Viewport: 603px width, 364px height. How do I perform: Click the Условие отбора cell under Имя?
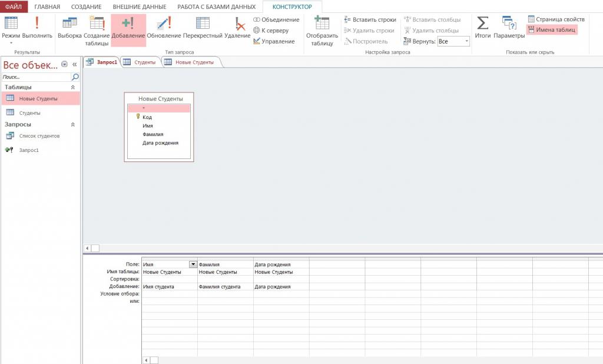click(x=170, y=294)
